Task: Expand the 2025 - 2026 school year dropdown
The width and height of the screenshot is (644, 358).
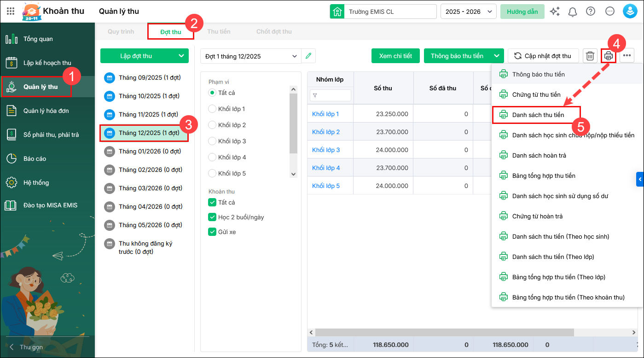Action: (x=468, y=12)
